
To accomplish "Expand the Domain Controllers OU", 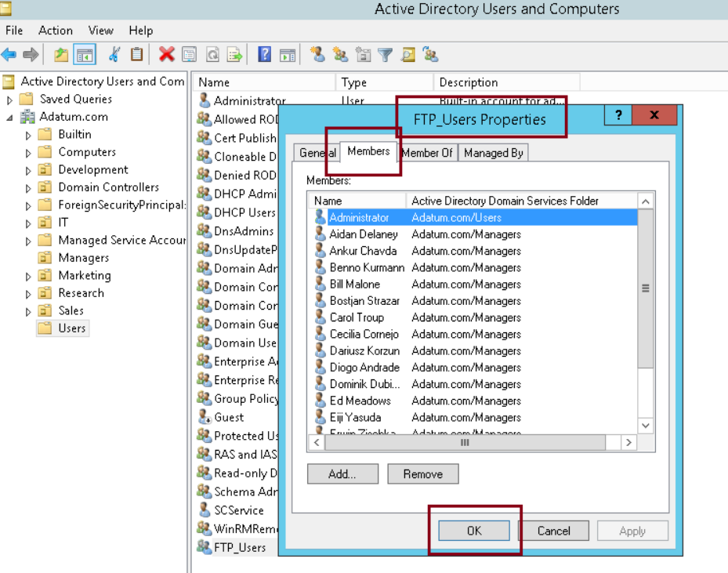I will [28, 188].
